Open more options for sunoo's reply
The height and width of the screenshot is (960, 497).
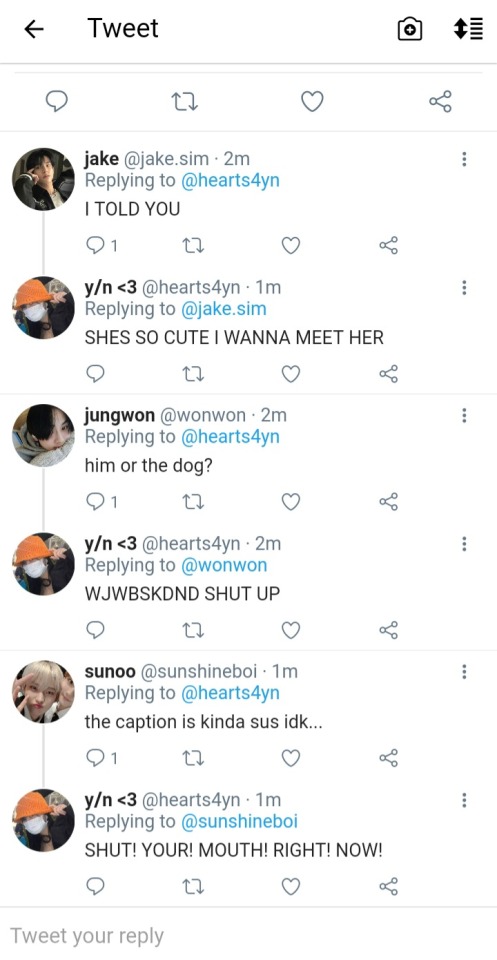(x=465, y=672)
